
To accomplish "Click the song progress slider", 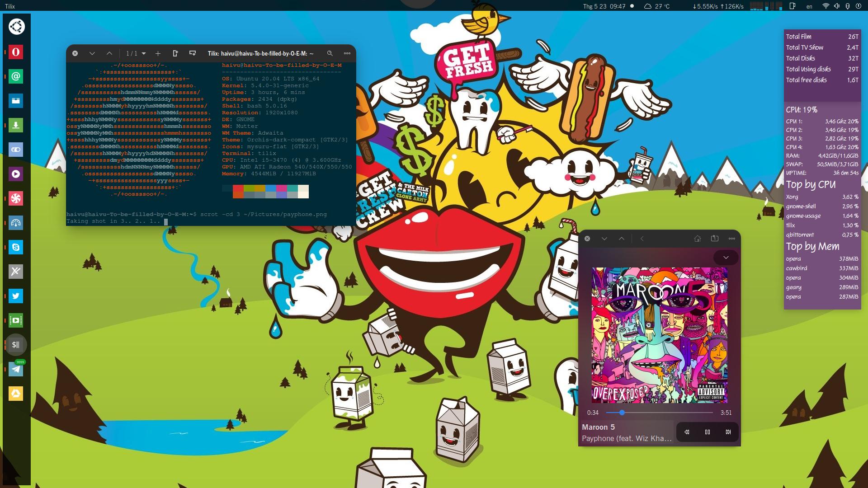I will tap(659, 413).
